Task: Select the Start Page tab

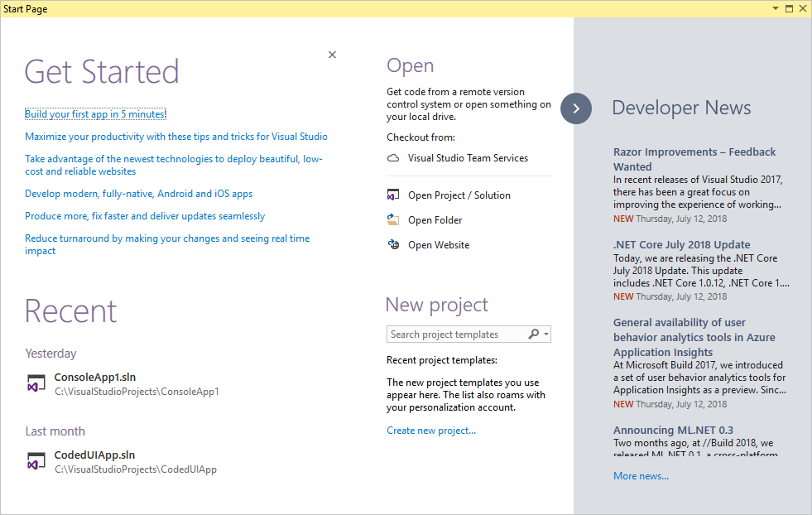Action: coord(25,7)
